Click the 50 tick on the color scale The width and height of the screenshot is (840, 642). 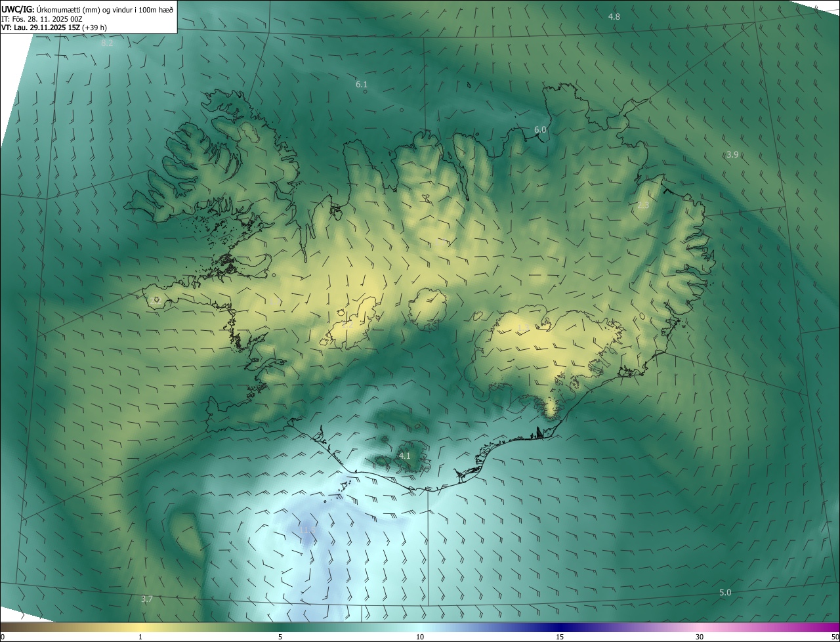(835, 637)
